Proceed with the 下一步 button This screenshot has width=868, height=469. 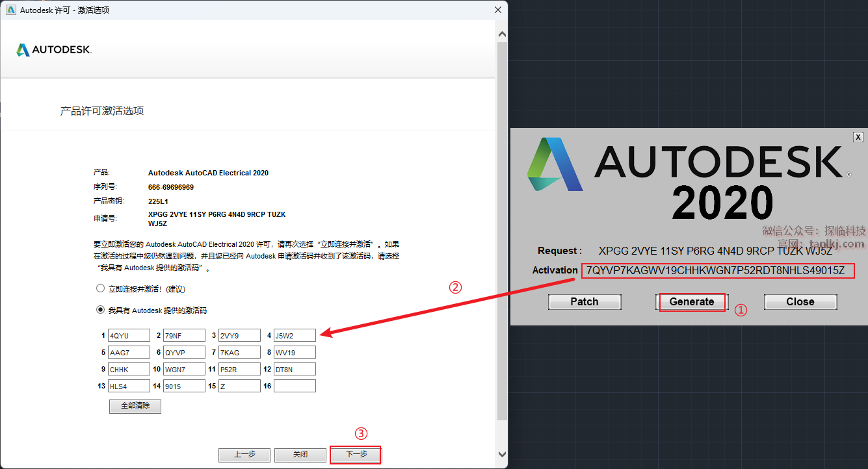[x=356, y=455]
